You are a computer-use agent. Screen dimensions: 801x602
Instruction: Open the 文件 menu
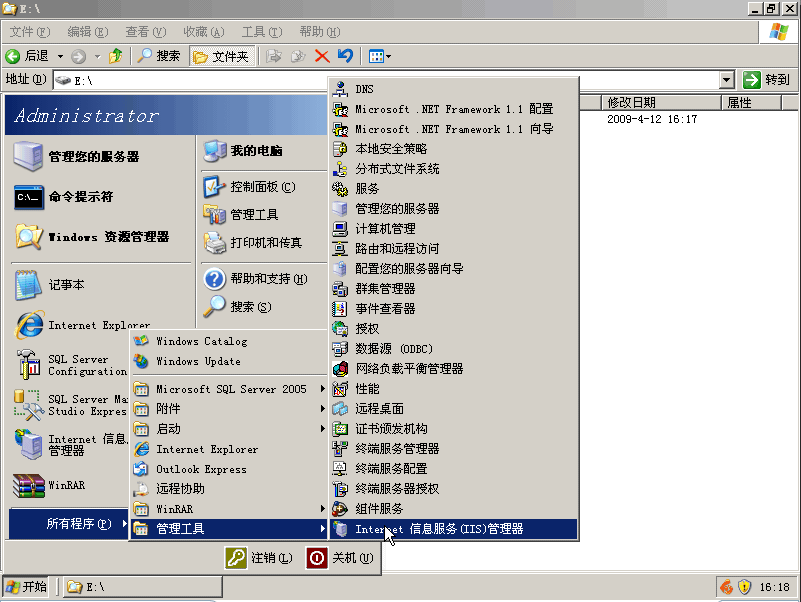30,32
